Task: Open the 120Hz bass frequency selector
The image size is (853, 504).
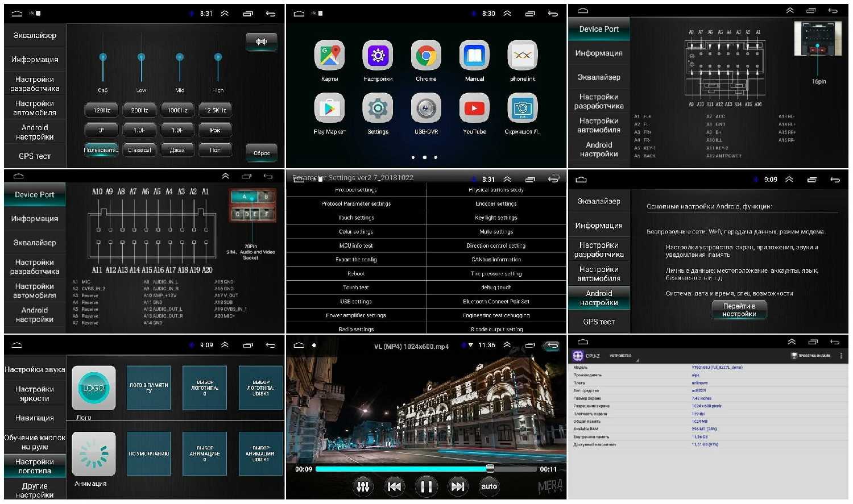Action: [x=101, y=110]
